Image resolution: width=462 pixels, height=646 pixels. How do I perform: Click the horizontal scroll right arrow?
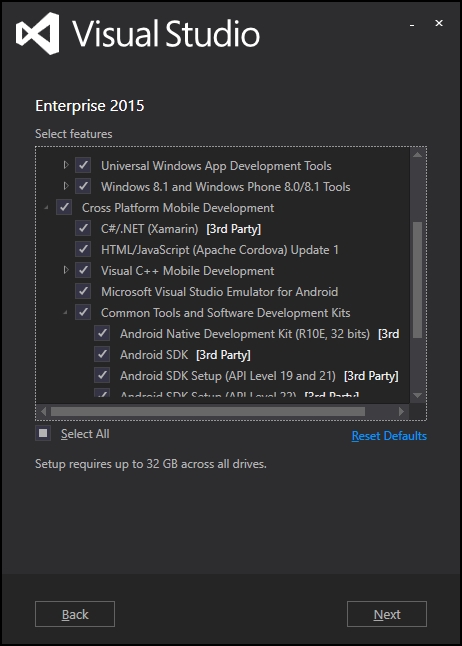[x=401, y=411]
